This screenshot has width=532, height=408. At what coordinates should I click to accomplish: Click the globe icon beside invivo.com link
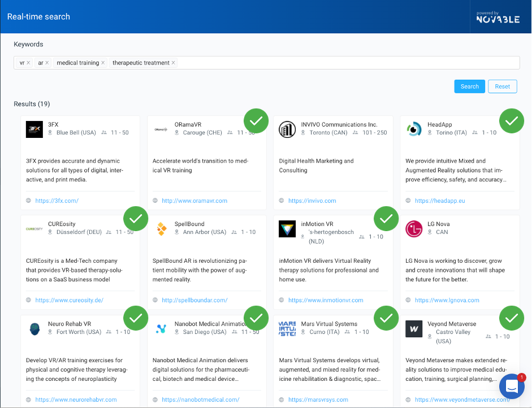[282, 201]
